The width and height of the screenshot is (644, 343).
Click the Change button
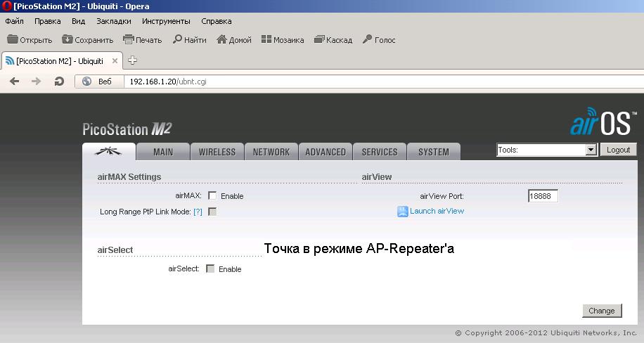(x=602, y=311)
